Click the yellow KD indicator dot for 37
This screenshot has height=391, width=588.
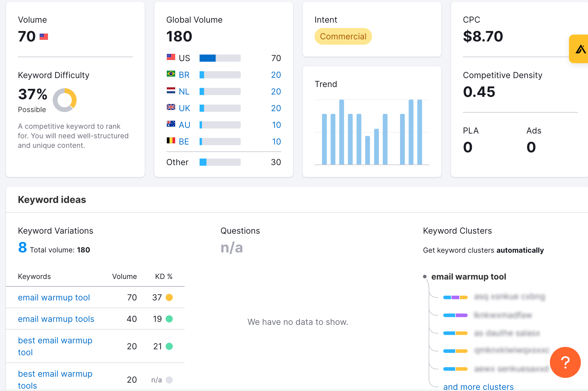click(x=169, y=297)
